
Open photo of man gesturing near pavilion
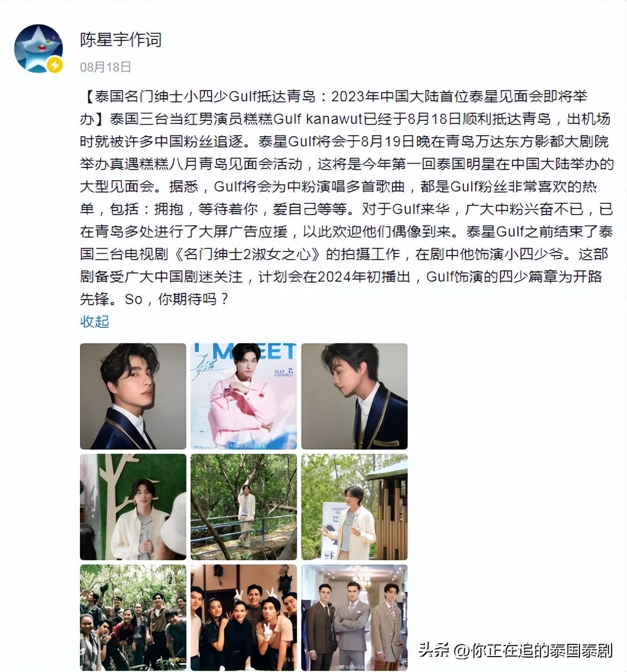[354, 507]
